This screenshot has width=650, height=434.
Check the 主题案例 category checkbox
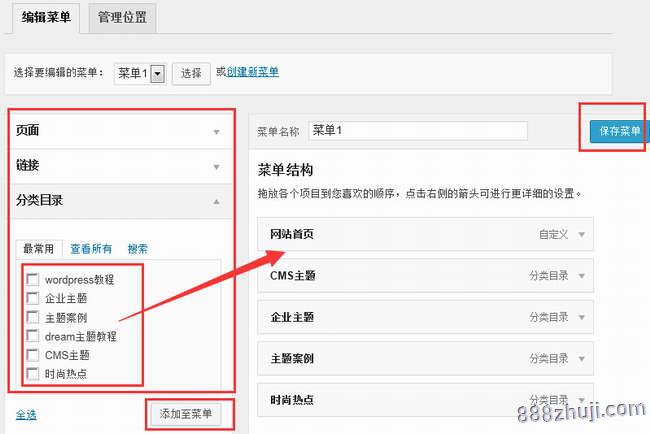(33, 317)
